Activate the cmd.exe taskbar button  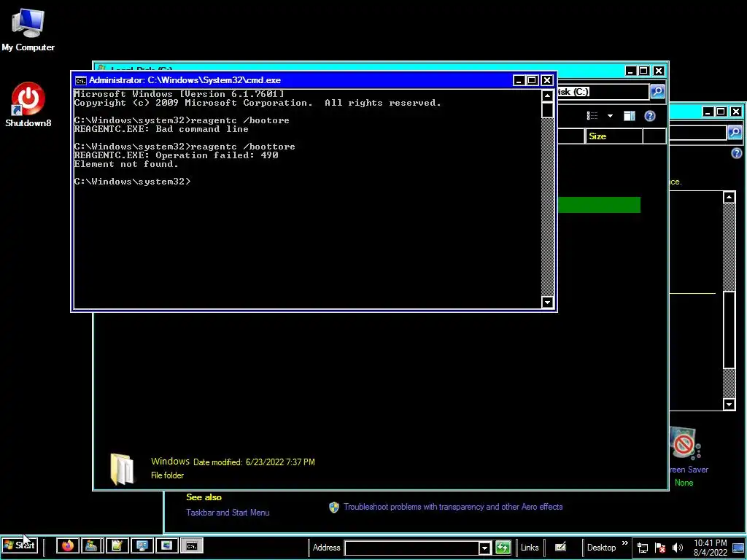[x=192, y=545]
